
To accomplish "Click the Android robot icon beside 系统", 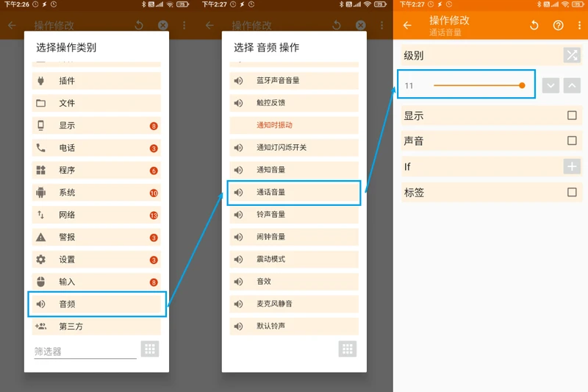I will [41, 193].
